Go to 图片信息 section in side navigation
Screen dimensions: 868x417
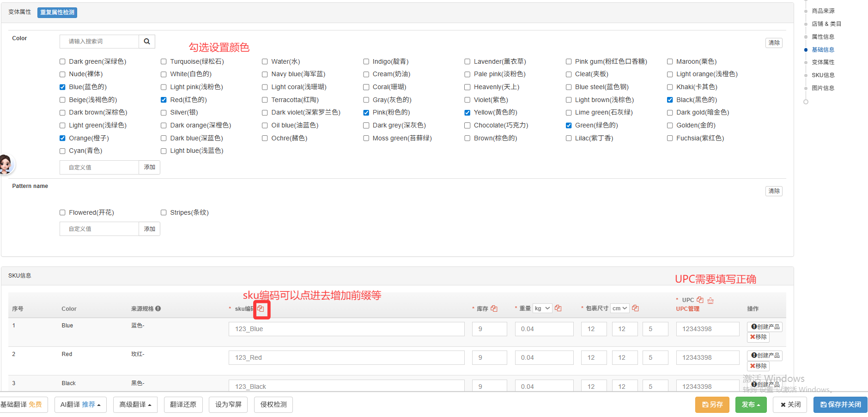(x=823, y=88)
